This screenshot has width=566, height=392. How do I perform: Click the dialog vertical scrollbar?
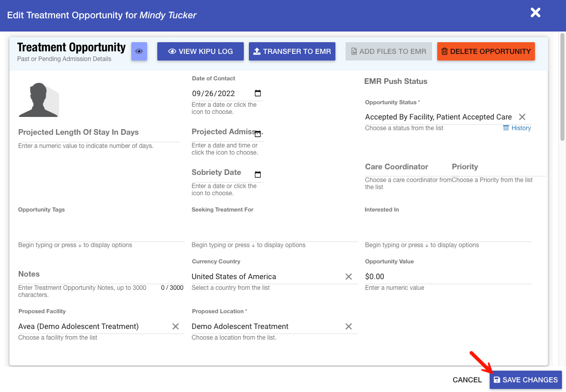click(x=562, y=86)
